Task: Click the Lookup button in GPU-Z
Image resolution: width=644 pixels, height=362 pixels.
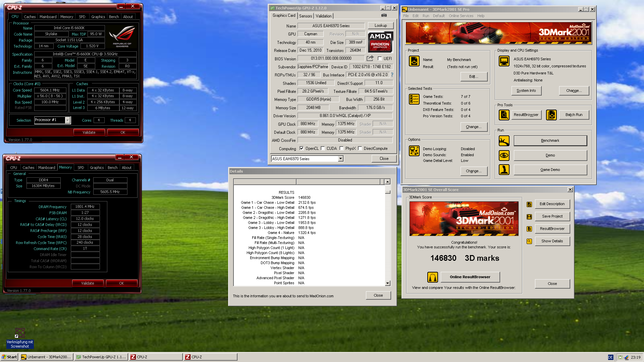Action: 380,25
